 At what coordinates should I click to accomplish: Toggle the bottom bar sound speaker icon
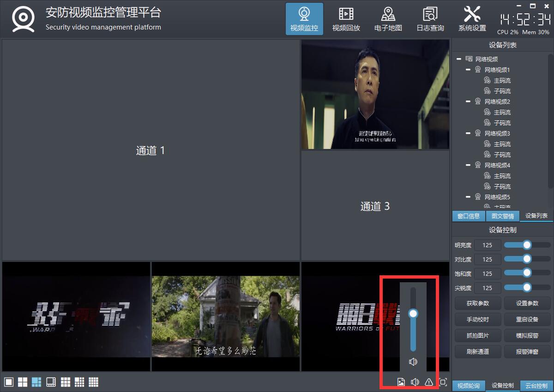(415, 382)
